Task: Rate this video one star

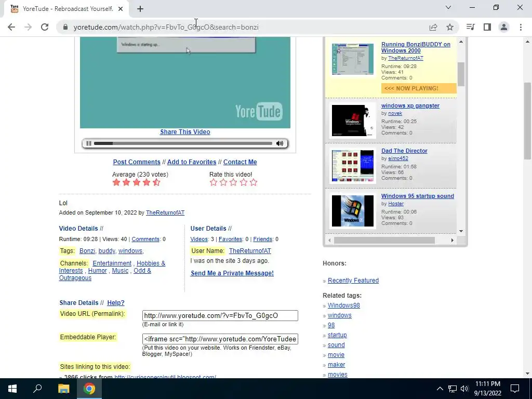Action: click(x=214, y=182)
